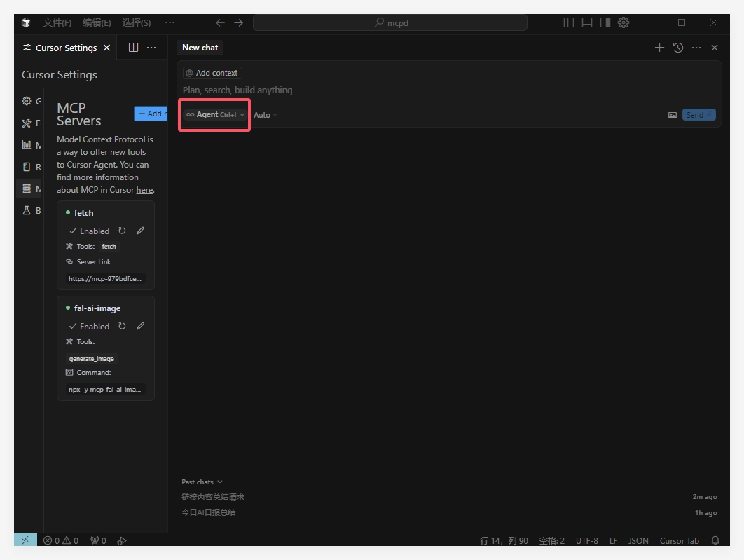744x560 pixels.
Task: Toggle the bottom panel layout icon
Action: pos(587,22)
